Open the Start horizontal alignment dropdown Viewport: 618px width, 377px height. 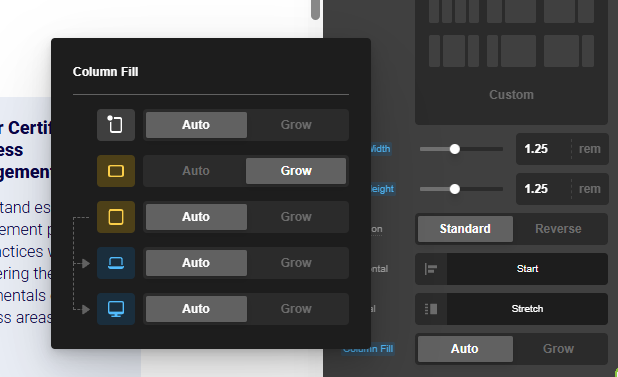[x=527, y=269]
